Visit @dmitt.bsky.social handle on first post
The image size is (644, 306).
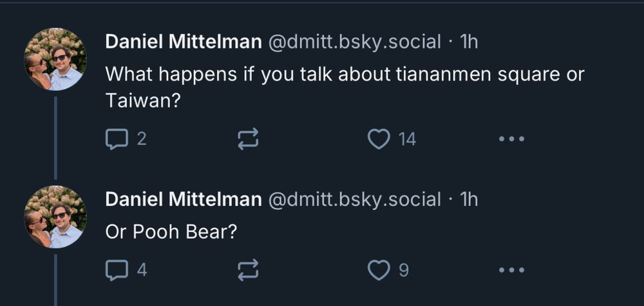point(354,42)
